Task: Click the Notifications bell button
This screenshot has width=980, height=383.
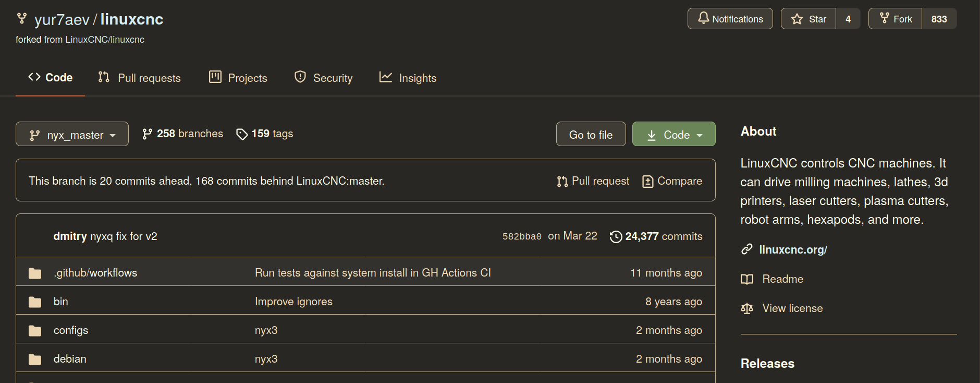Action: 730,19
